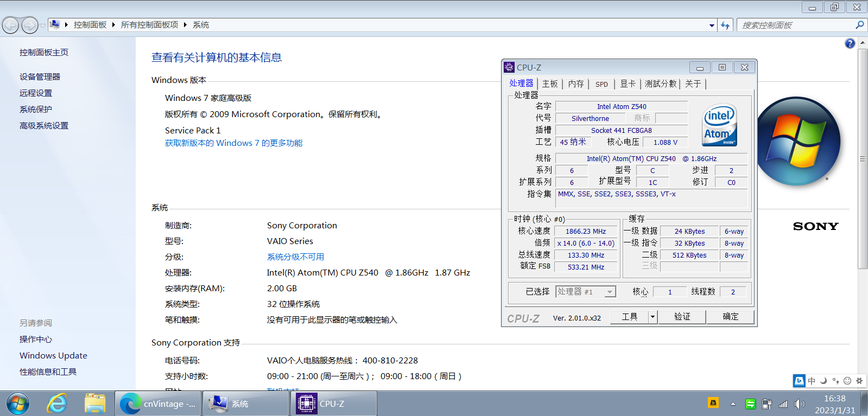This screenshot has height=416, width=868.
Task: Open 远程设置 in sidebar
Action: [x=36, y=93]
